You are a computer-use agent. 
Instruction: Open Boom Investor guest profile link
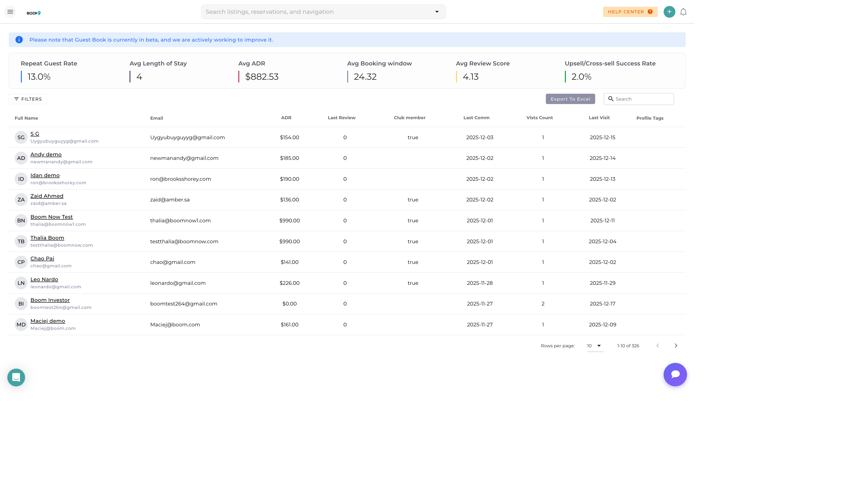tap(50, 300)
